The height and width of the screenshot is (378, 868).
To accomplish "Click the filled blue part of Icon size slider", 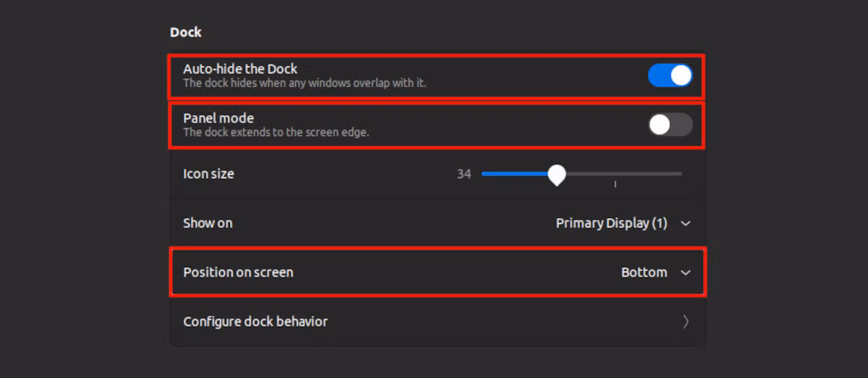I will click(517, 174).
